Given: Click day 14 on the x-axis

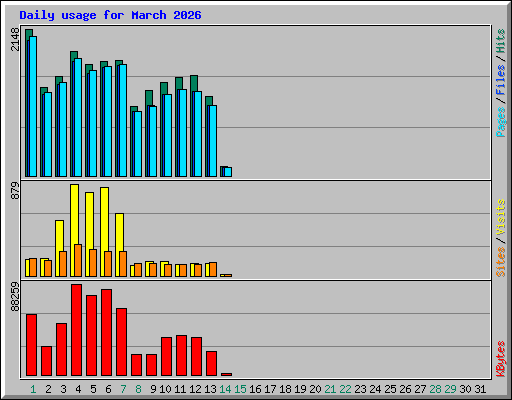Looking at the screenshot, I should click(225, 389).
